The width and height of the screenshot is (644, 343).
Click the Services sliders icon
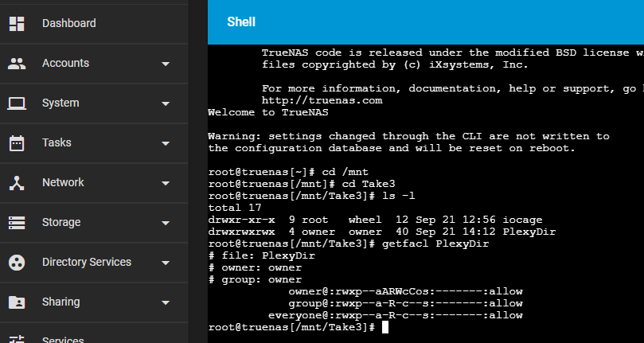(x=17, y=340)
